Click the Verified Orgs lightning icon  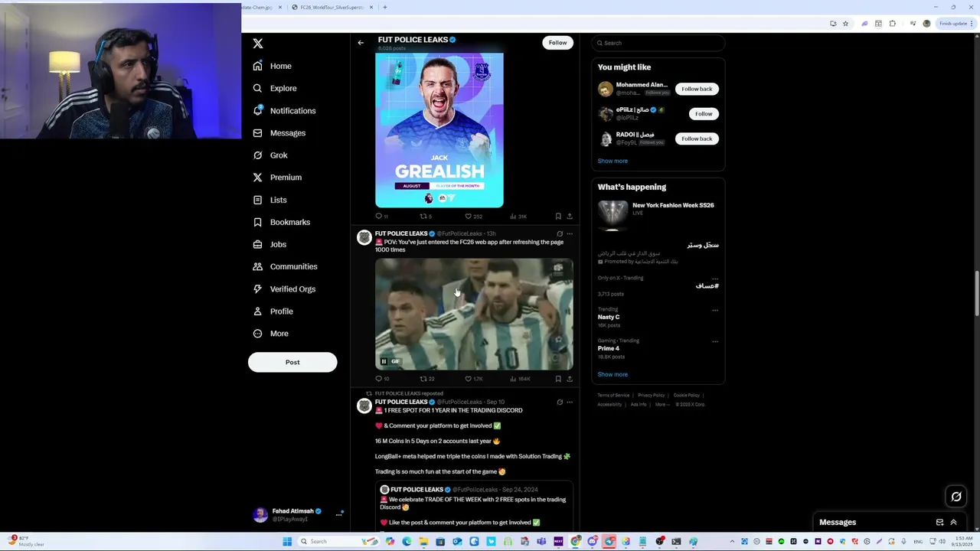(x=257, y=289)
